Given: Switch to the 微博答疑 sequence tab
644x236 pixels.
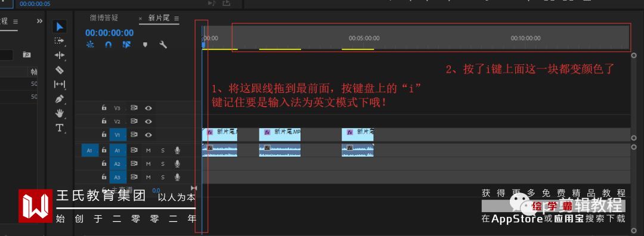Looking at the screenshot, I should 104,18.
